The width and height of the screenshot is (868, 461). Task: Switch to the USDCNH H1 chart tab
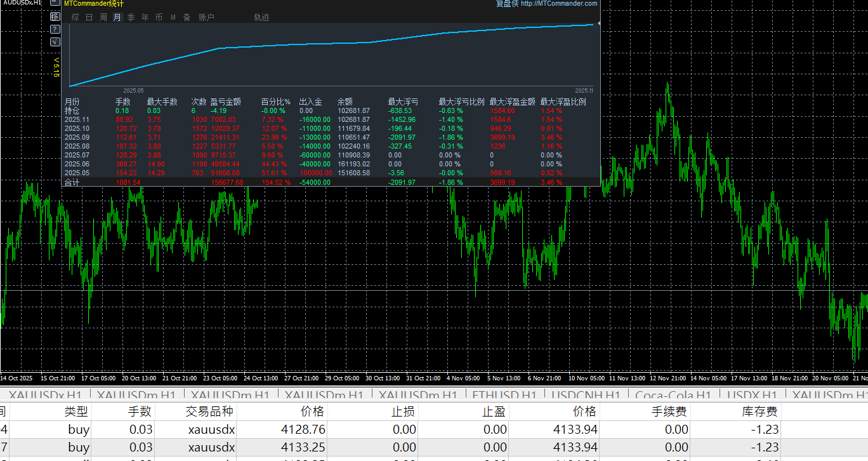coord(585,396)
